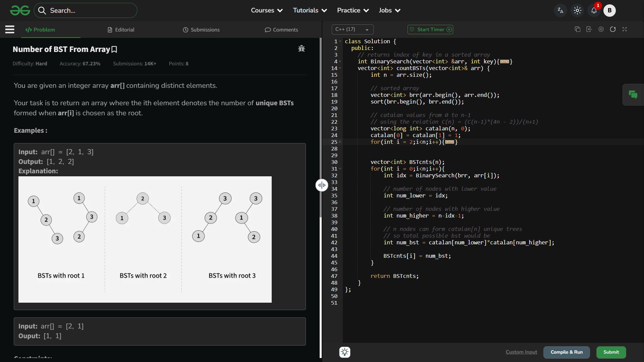Click the panel resize divider handle

tap(322, 185)
